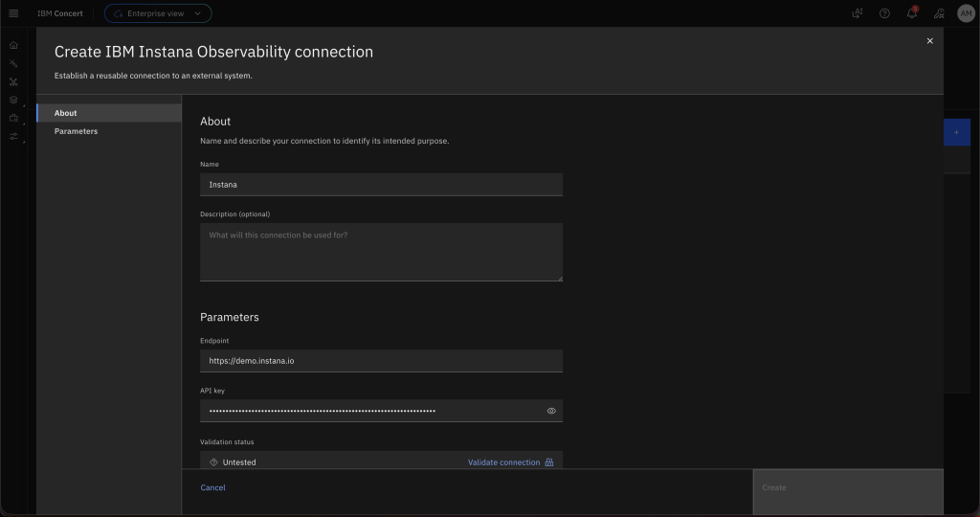This screenshot has width=980, height=517.
Task: Click the 'Untested' validation status text
Action: pos(239,462)
